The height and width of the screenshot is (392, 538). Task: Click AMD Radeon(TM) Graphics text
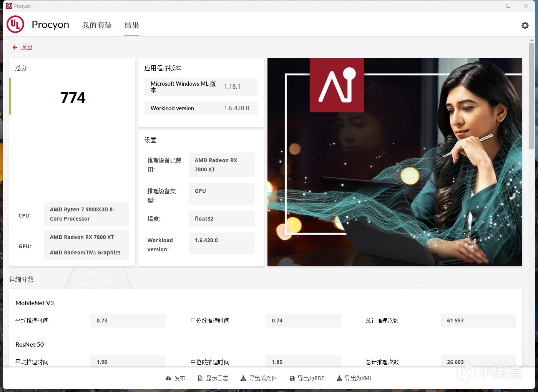tap(85, 252)
